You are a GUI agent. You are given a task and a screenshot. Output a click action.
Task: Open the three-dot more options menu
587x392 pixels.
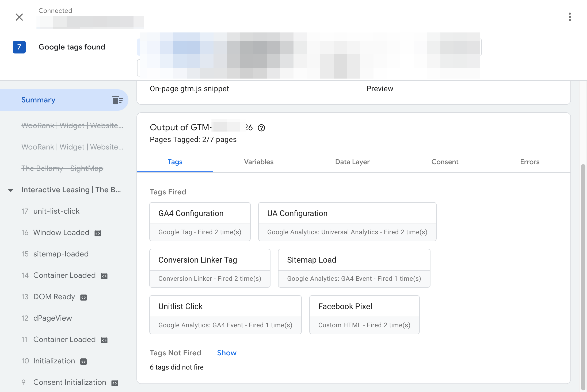coord(570,17)
